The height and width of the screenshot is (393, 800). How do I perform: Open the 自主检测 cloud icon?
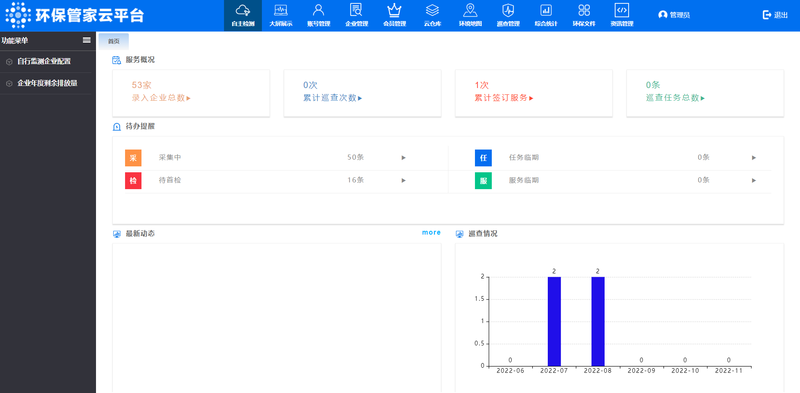(243, 10)
